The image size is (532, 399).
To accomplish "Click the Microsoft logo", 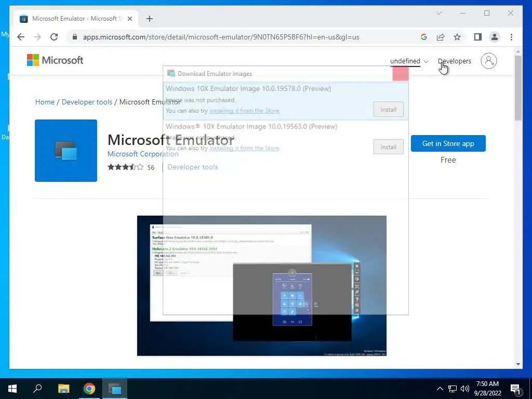I will [55, 60].
